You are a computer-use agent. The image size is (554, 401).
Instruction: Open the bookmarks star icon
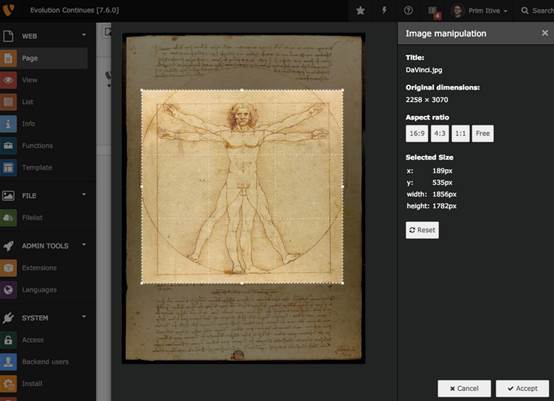(x=360, y=11)
